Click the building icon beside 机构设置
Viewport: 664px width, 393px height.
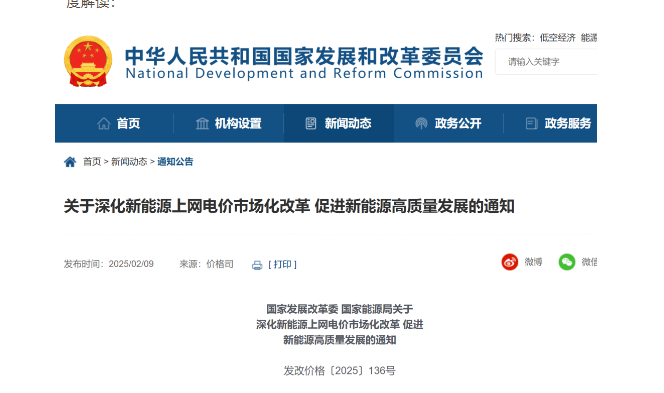click(202, 124)
